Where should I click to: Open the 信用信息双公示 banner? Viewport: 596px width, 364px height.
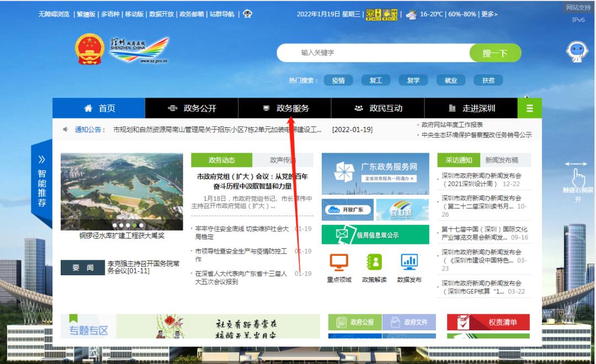point(375,235)
